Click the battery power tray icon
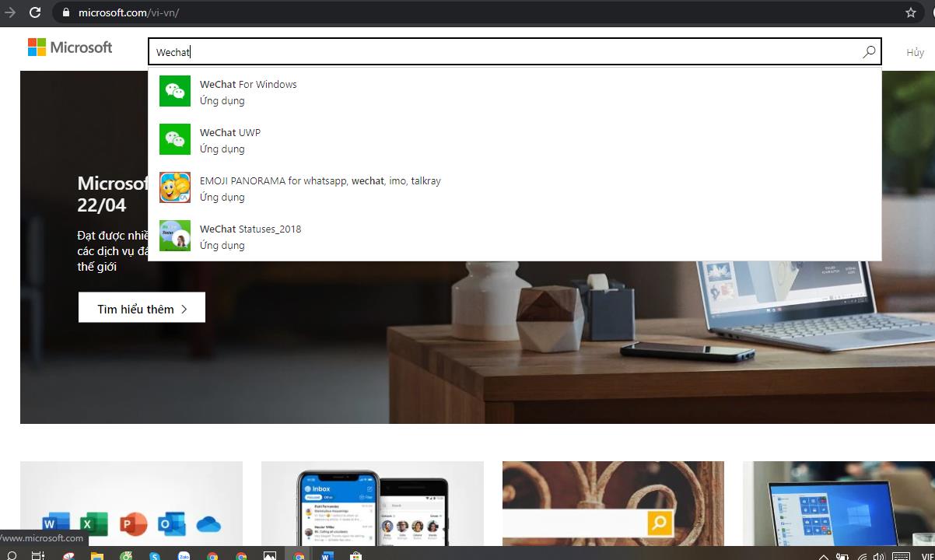 [x=842, y=556]
